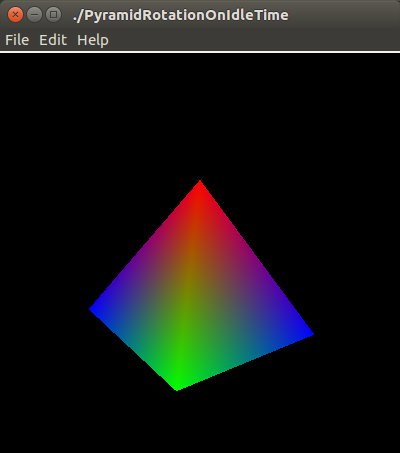Click the orange-yellow central edge of the pyramid
Screen dimensions: 400x453
[x=189, y=283]
